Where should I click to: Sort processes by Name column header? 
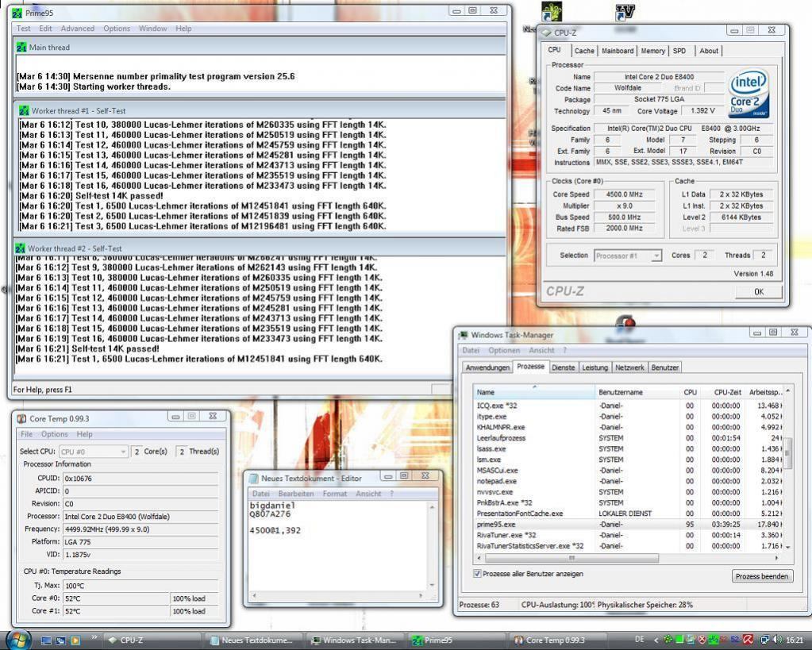534,392
